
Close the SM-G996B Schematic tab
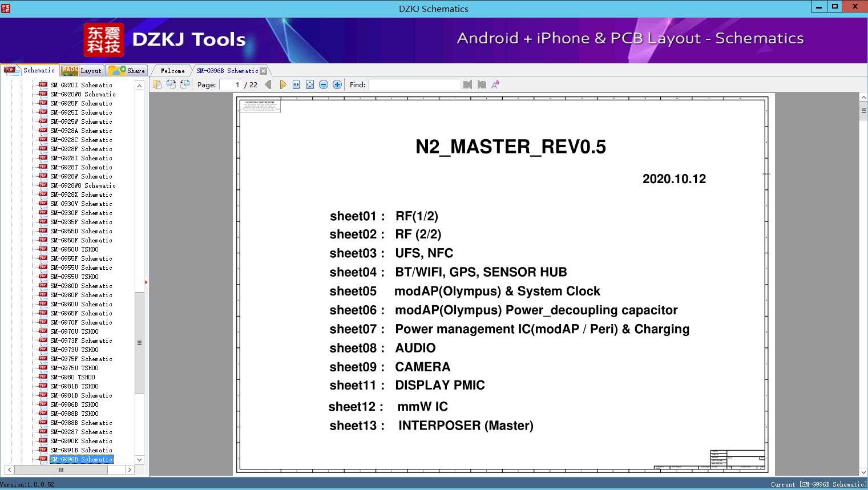coord(264,71)
